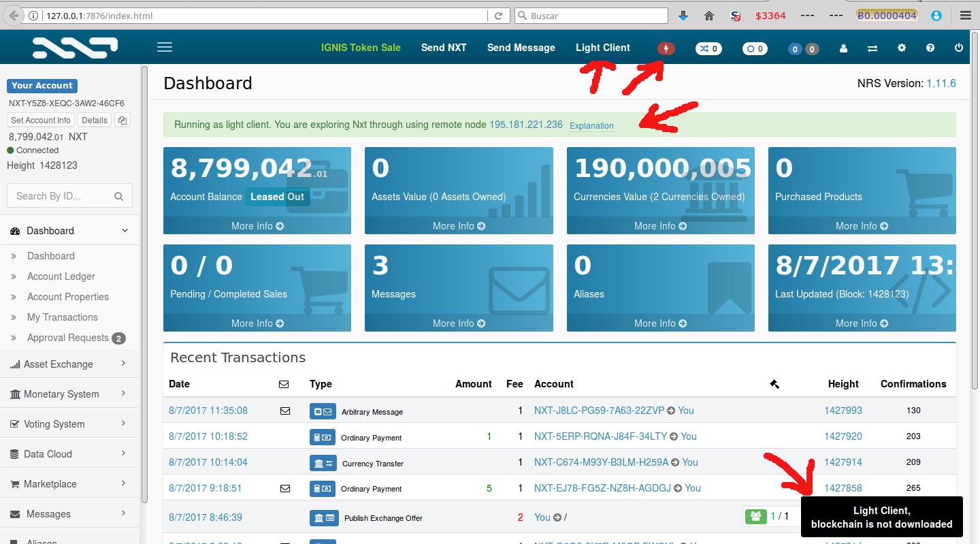The image size is (980, 544).
Task: Open transaction dated 8/7/2017 11:35:08
Action: click(x=208, y=411)
